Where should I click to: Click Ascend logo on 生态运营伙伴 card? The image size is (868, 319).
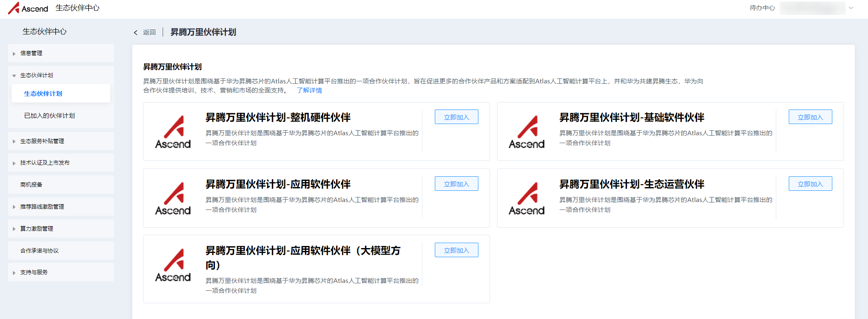point(527,198)
